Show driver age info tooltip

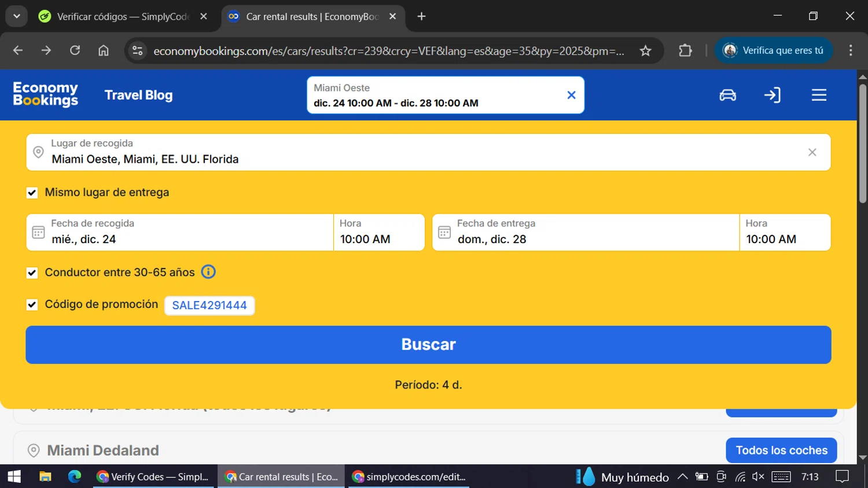208,271
